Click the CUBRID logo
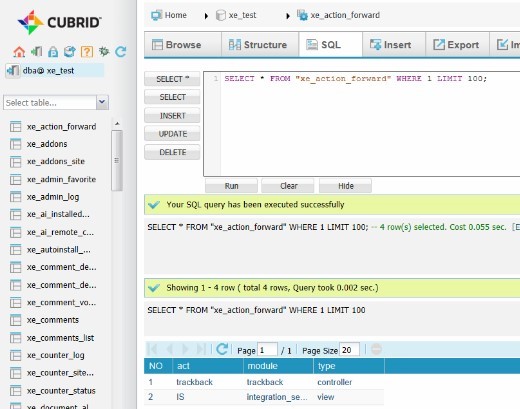The height and width of the screenshot is (409, 520). [59, 22]
